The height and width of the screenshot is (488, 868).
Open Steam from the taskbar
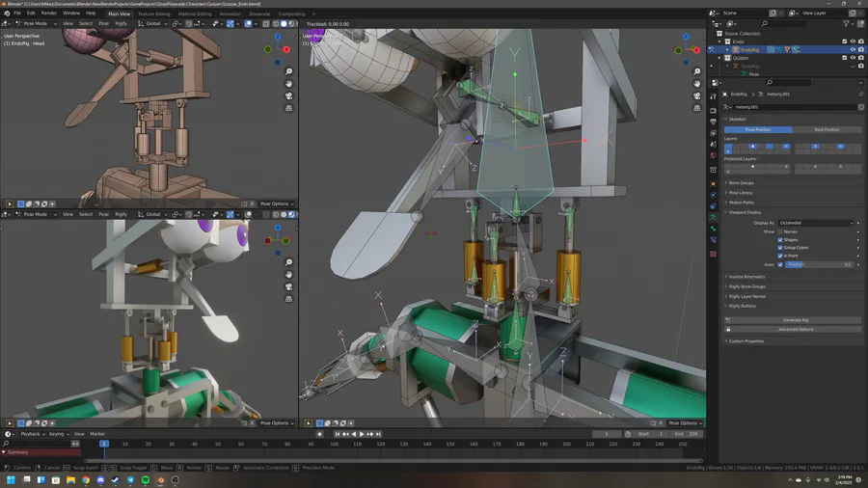[116, 480]
